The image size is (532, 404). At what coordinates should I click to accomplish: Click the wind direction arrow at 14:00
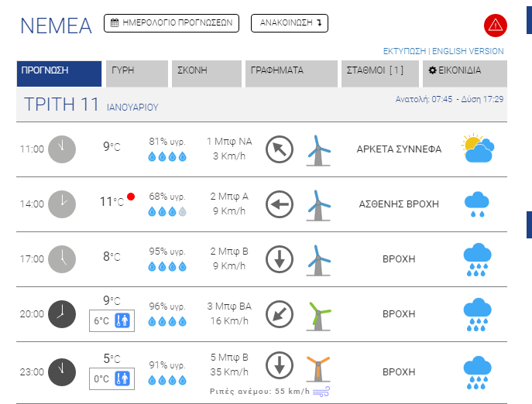279,204
